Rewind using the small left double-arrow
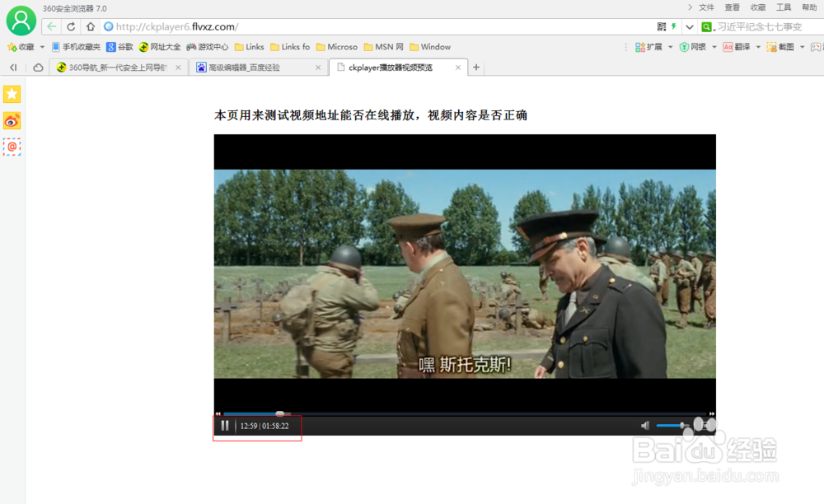This screenshot has height=504, width=824. [218, 413]
